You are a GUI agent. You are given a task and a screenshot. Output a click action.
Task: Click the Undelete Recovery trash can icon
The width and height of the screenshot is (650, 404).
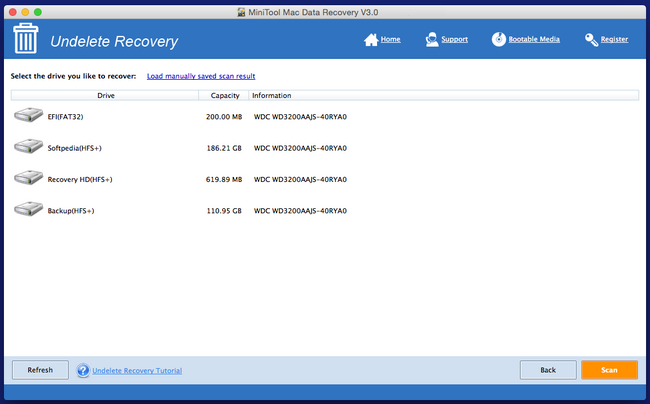coord(26,39)
